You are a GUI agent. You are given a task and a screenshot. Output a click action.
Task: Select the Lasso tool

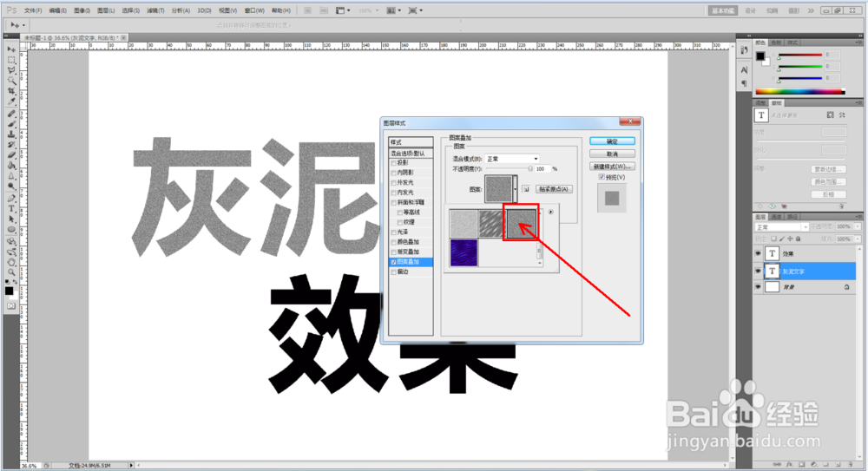11,70
